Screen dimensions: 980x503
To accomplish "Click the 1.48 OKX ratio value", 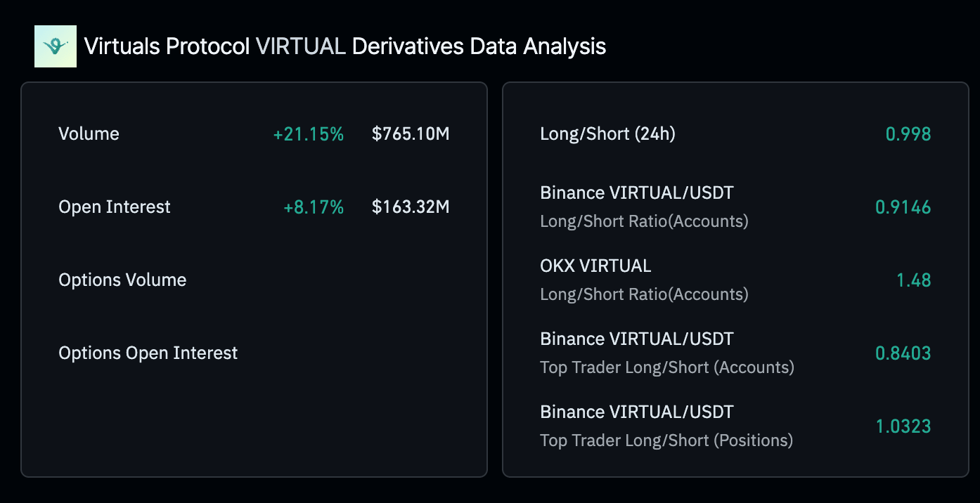I will click(x=913, y=280).
